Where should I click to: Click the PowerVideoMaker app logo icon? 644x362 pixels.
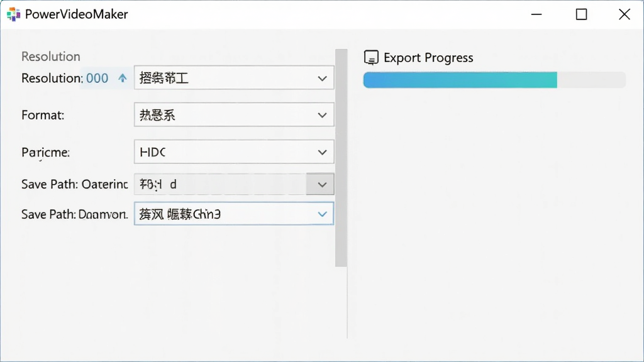[x=14, y=14]
